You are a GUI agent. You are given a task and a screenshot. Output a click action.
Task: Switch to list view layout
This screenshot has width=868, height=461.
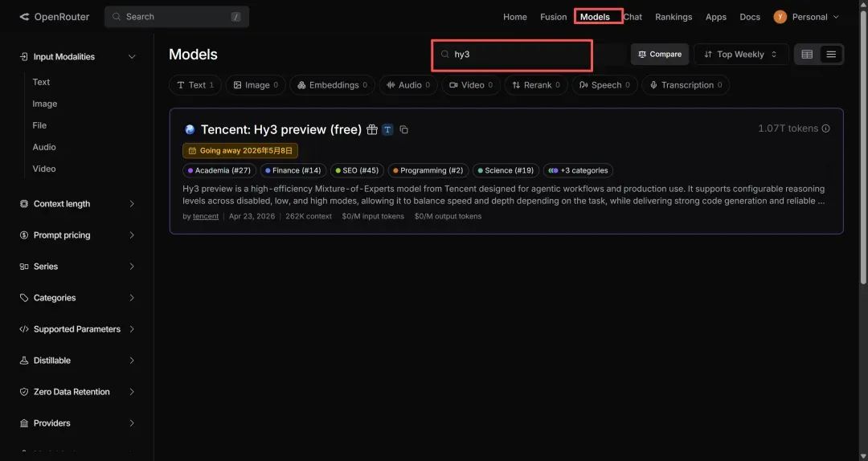[831, 55]
